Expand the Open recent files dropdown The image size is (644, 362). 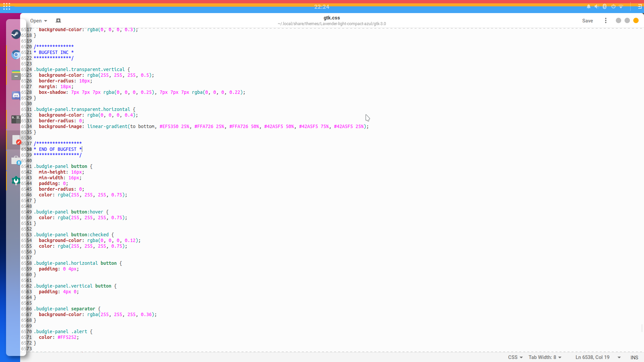(46, 21)
